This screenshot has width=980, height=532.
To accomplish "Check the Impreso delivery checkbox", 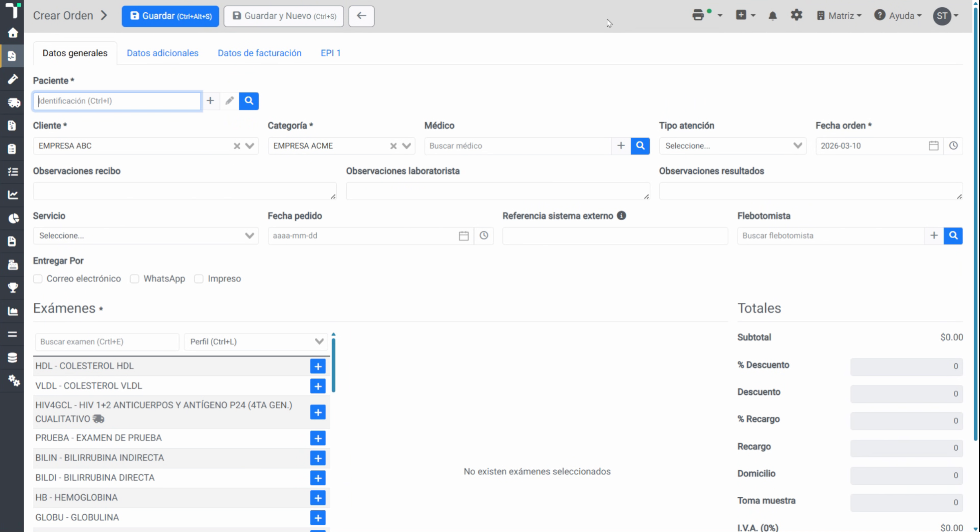I will [198, 279].
